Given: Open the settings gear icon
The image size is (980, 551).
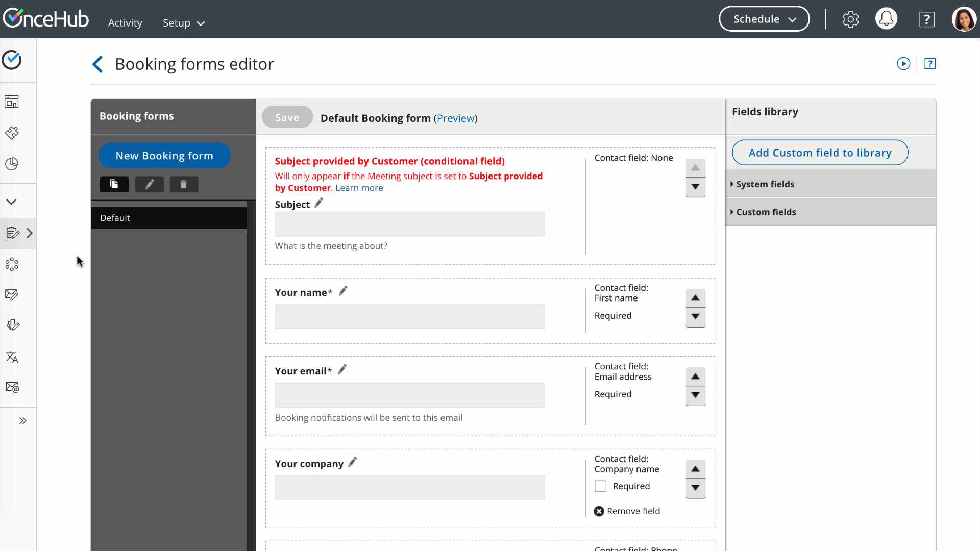Looking at the screenshot, I should point(850,19).
